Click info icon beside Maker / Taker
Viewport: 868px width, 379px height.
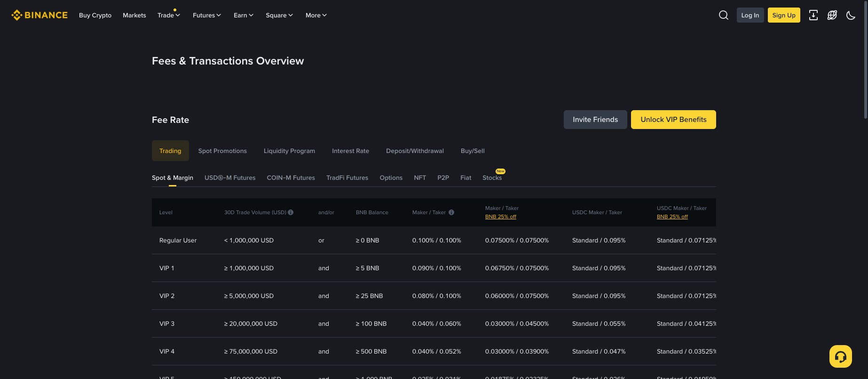(451, 212)
